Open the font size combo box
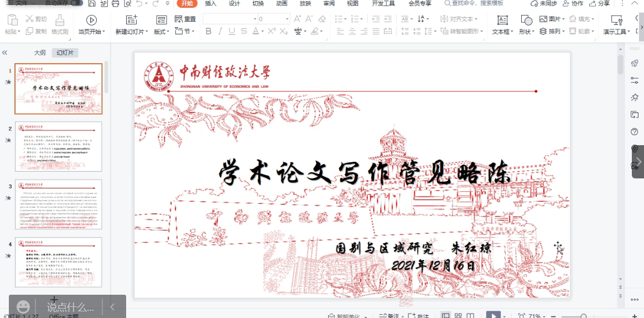644x318 pixels. 274,19
